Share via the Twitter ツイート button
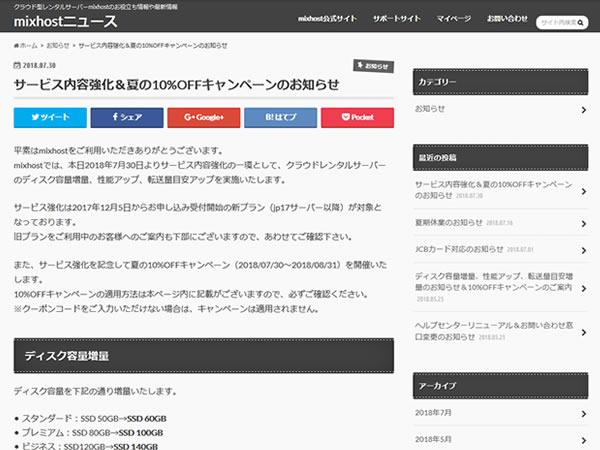The width and height of the screenshot is (600, 450). (50, 117)
